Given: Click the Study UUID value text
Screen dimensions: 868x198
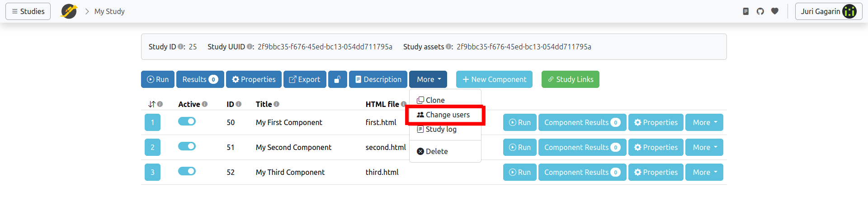Looking at the screenshot, I should [x=325, y=47].
